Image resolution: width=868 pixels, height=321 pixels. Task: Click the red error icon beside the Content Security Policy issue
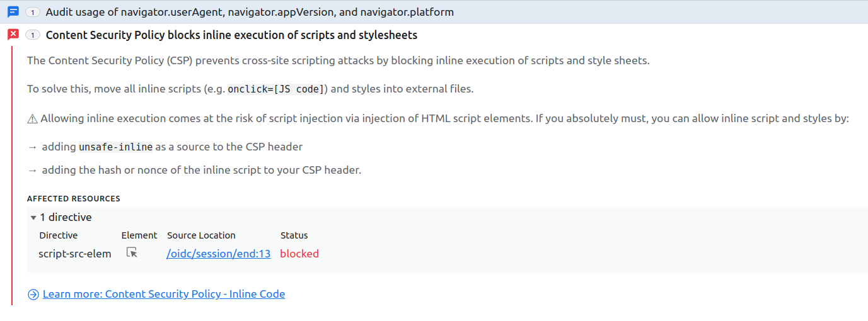pyautogui.click(x=13, y=35)
